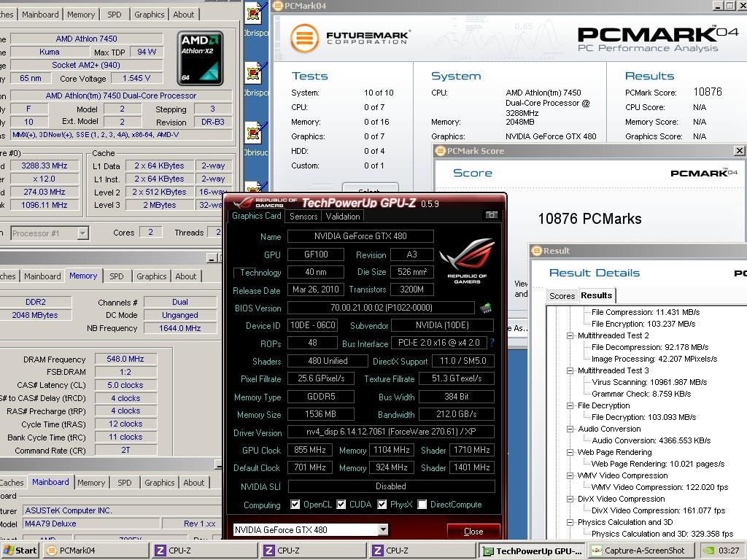The height and width of the screenshot is (560, 747).
Task: Click the Default Clock 701 MHz value
Action: (309, 467)
